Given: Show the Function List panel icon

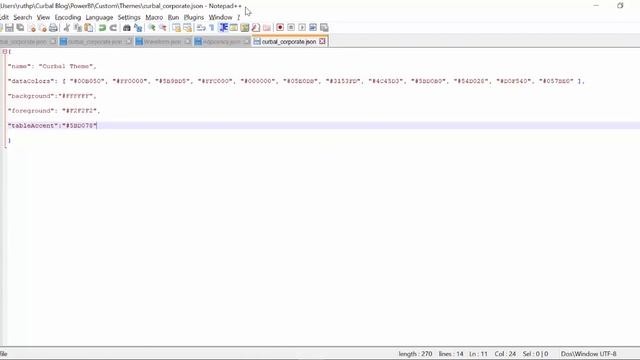Looking at the screenshot, I should coord(256,28).
